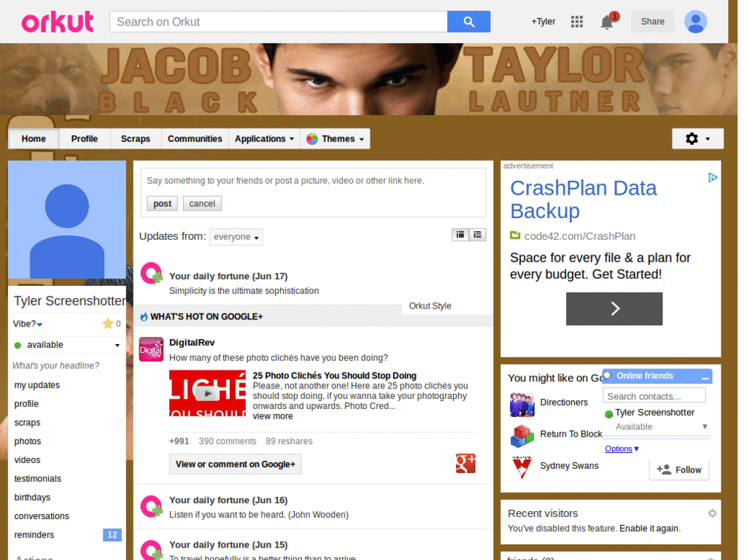Open the Home tab

point(34,139)
